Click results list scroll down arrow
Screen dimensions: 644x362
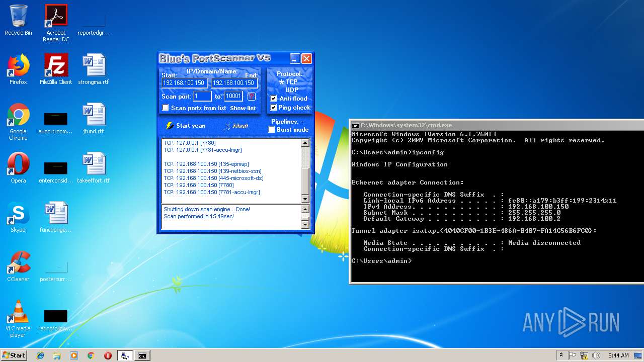coord(305,199)
